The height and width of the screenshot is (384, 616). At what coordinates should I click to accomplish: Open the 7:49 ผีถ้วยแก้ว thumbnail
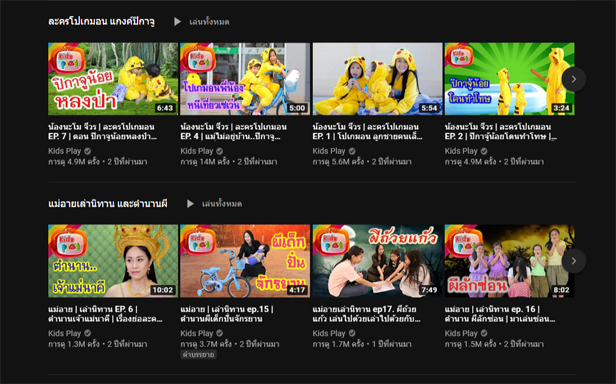click(377, 261)
